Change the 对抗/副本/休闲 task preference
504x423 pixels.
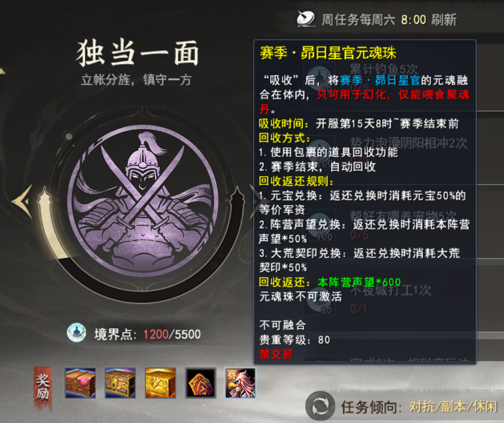[x=454, y=407]
